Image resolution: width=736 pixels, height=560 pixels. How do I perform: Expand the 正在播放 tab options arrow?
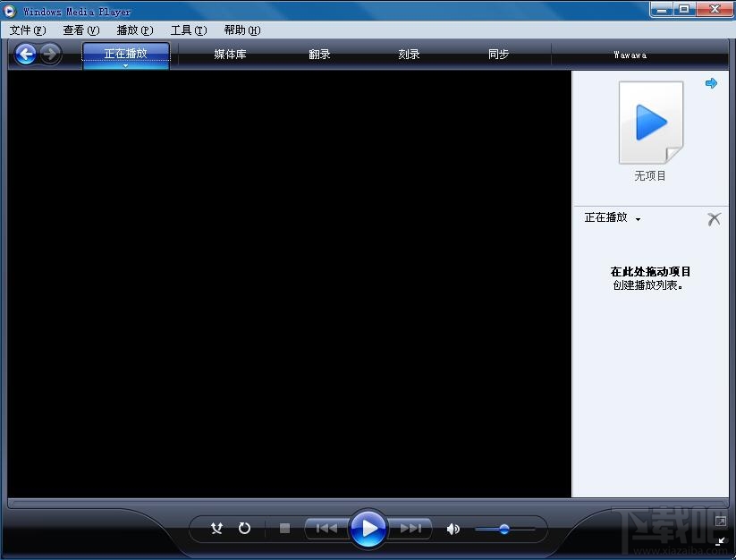tap(125, 64)
